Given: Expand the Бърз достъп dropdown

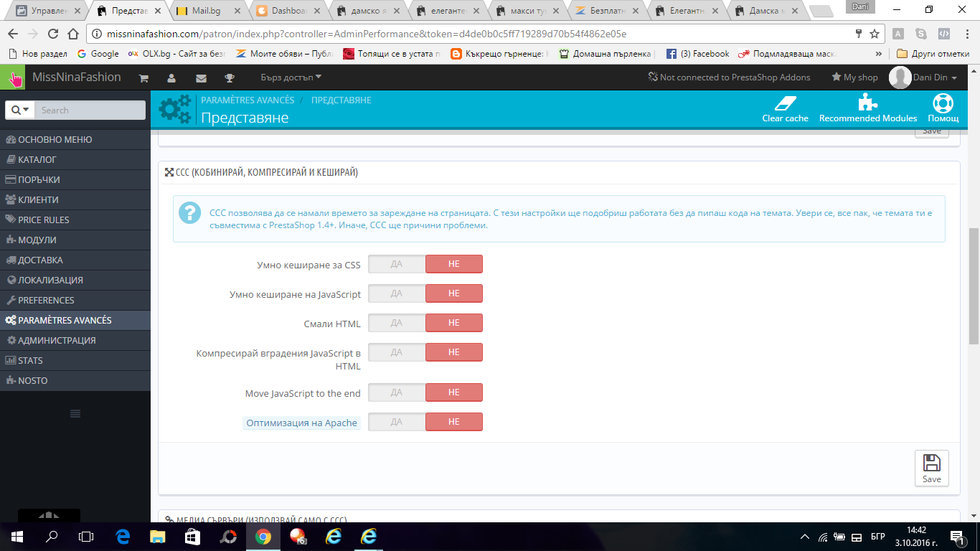Looking at the screenshot, I should [291, 77].
